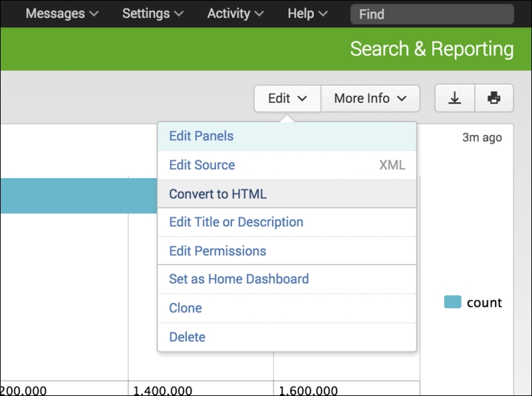Collapse the Edit dropdown button
Viewport: 532px width, 396px height.
(x=287, y=98)
